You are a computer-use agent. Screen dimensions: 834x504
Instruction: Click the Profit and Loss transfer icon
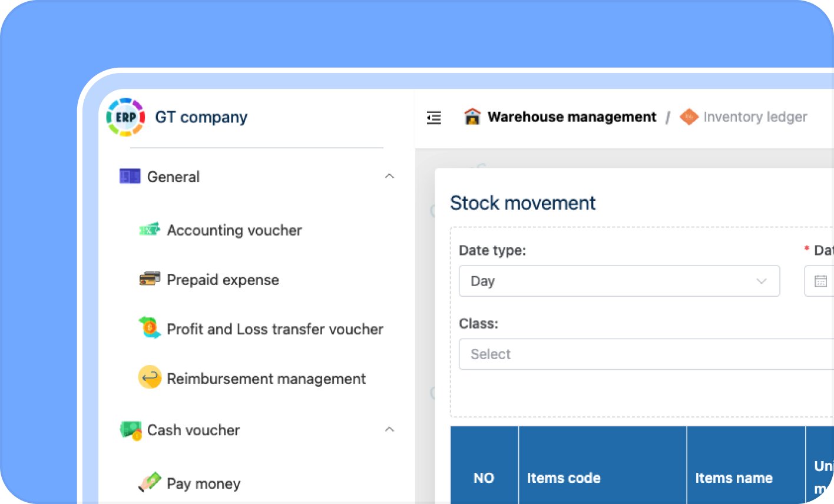tap(150, 327)
